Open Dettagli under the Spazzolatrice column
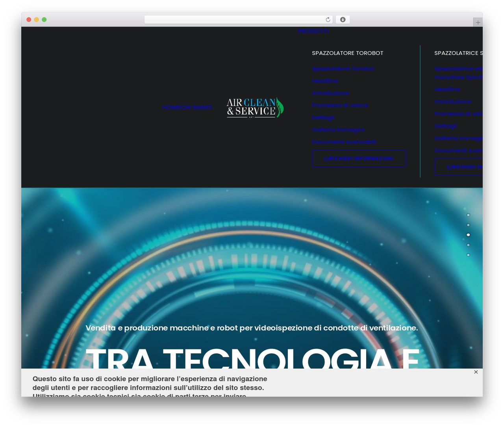The width and height of the screenshot is (504, 427). 445,126
